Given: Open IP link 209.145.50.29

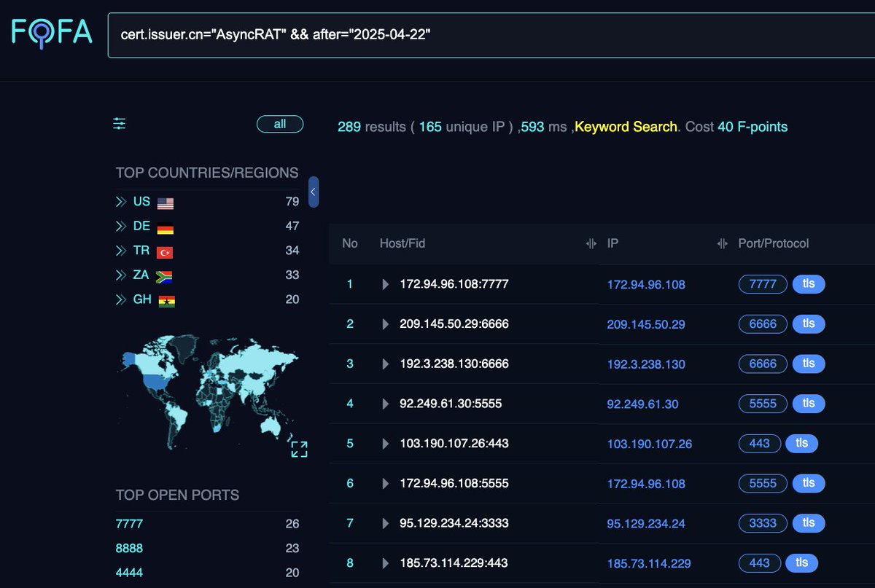Looking at the screenshot, I should pyautogui.click(x=646, y=324).
